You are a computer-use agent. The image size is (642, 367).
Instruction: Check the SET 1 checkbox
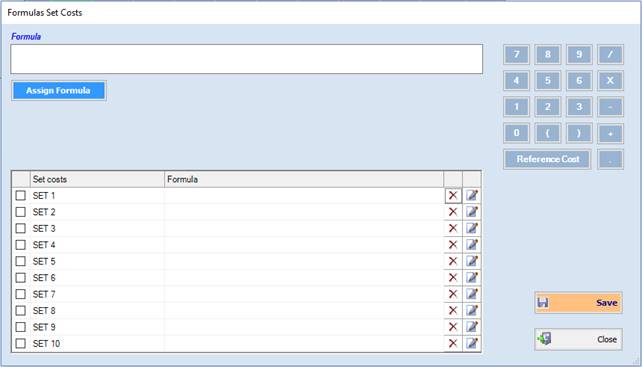[20, 195]
